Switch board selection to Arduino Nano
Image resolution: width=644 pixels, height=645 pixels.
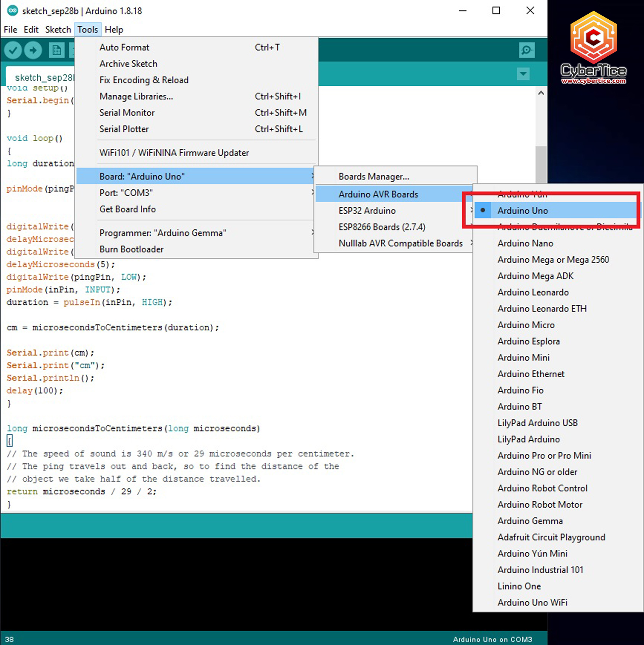tap(525, 243)
